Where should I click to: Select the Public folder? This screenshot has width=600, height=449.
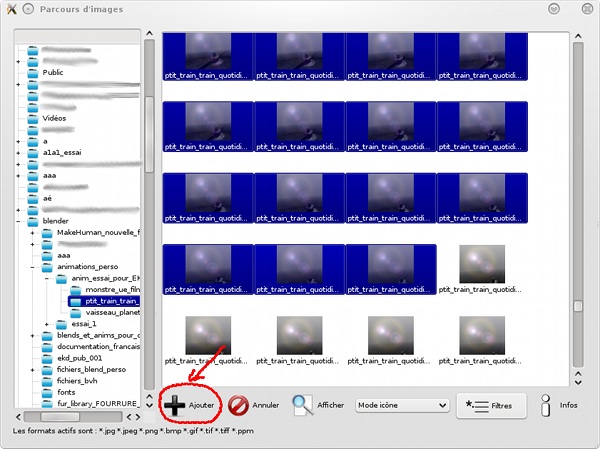pyautogui.click(x=53, y=72)
